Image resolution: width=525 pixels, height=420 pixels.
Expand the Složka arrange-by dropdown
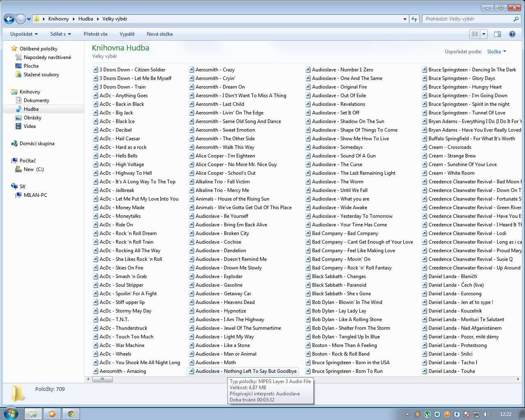(497, 52)
